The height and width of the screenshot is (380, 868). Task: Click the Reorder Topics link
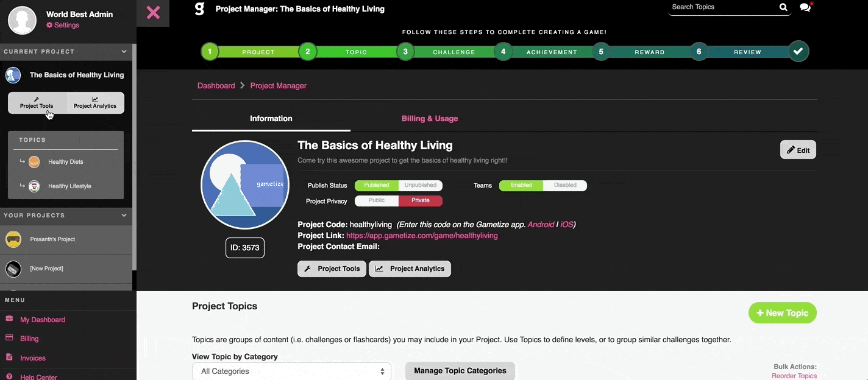click(x=794, y=376)
